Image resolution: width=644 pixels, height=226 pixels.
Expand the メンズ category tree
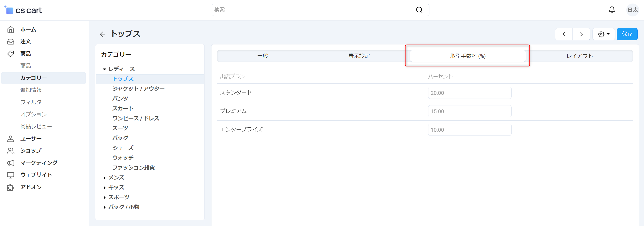pos(104,178)
